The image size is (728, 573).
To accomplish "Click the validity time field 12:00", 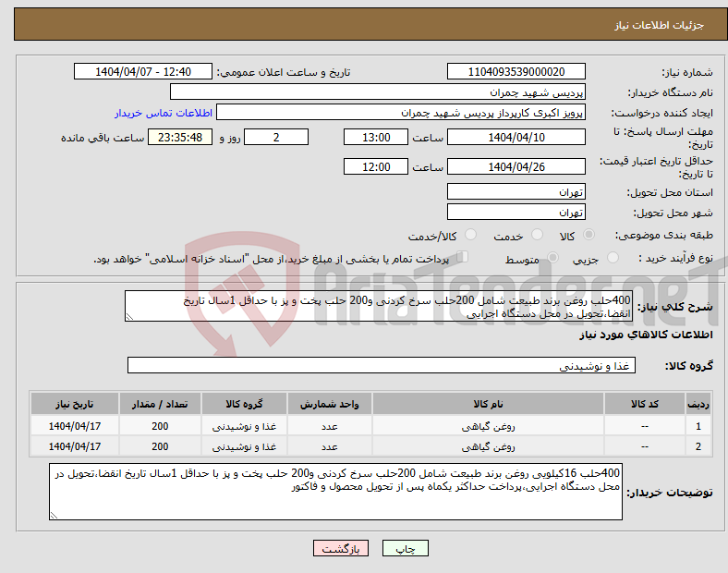I will point(376,166).
